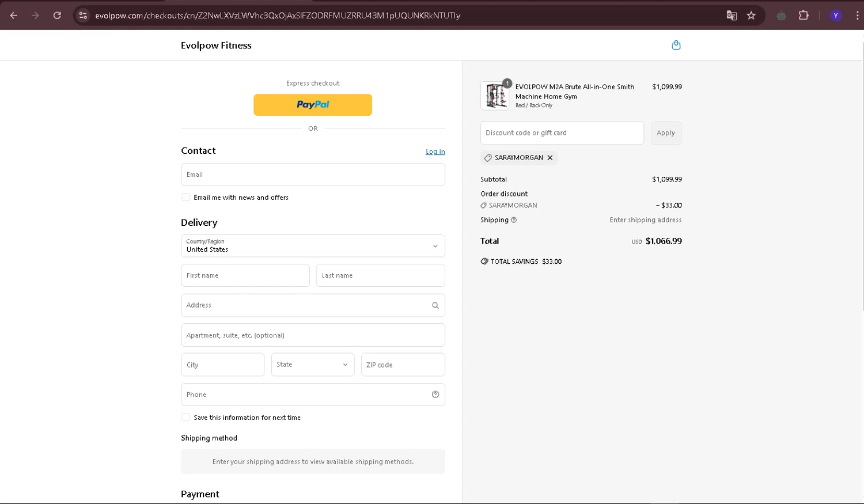Focus the City input field
The width and height of the screenshot is (864, 504).
click(x=223, y=365)
